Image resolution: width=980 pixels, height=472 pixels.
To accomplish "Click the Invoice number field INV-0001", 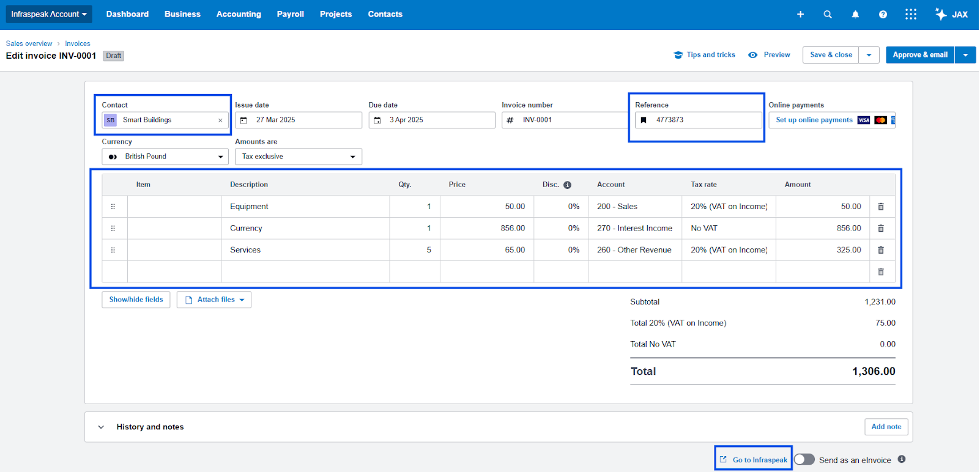I will coord(566,120).
